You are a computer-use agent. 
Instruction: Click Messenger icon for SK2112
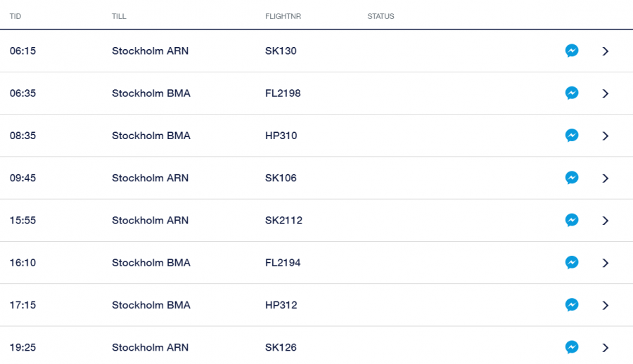click(572, 220)
